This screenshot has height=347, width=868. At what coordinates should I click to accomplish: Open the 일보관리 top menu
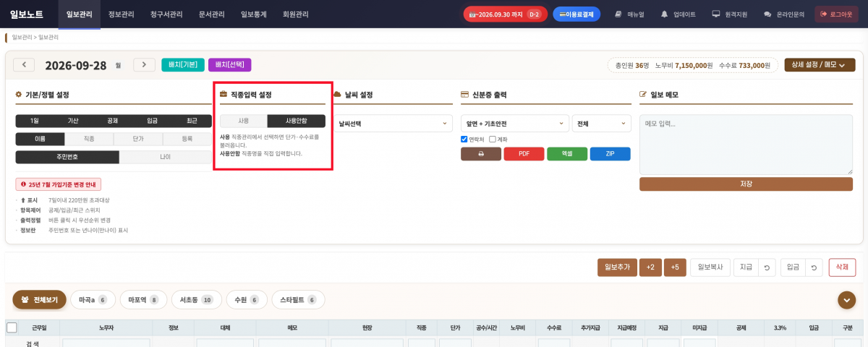point(79,14)
